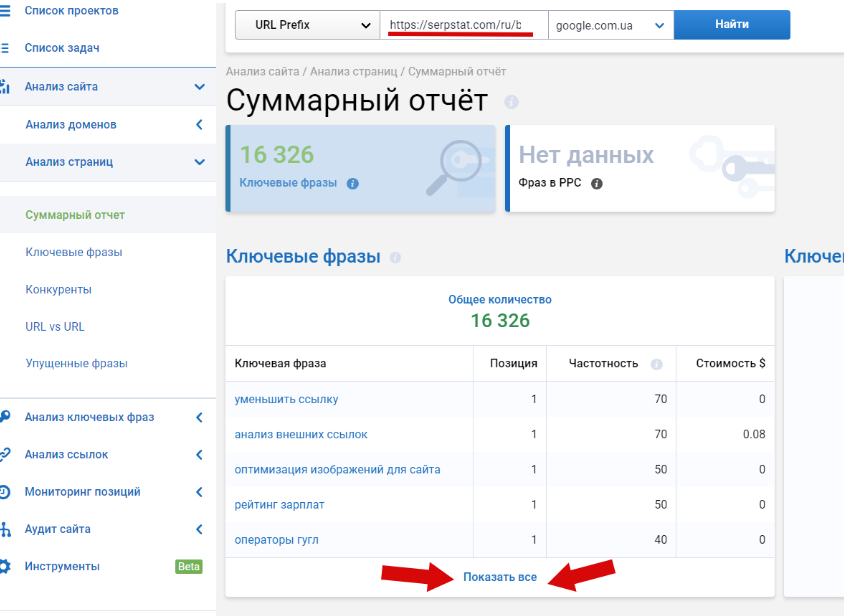Screen dimensions: 844x616
Task: Click Анализ страниц breadcrumb link
Action: point(354,72)
